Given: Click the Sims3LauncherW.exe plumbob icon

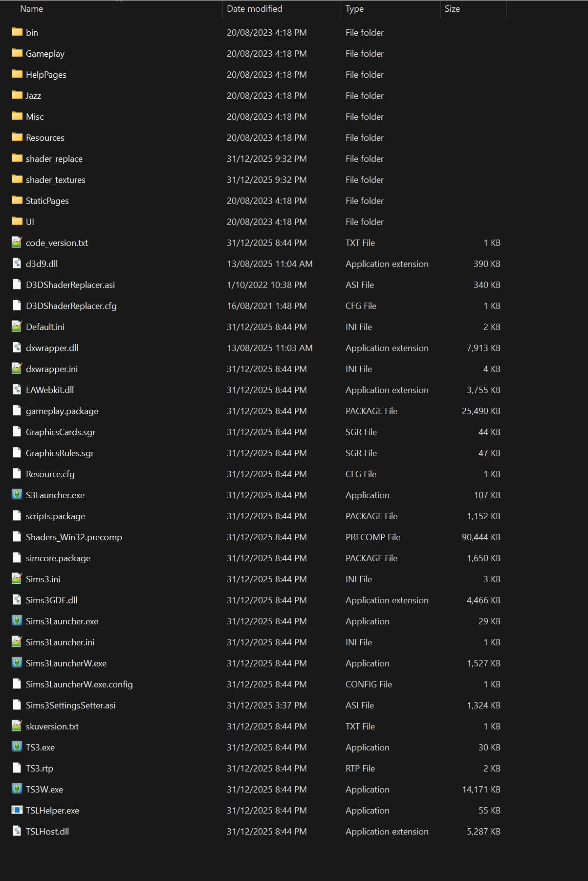Looking at the screenshot, I should click(17, 663).
